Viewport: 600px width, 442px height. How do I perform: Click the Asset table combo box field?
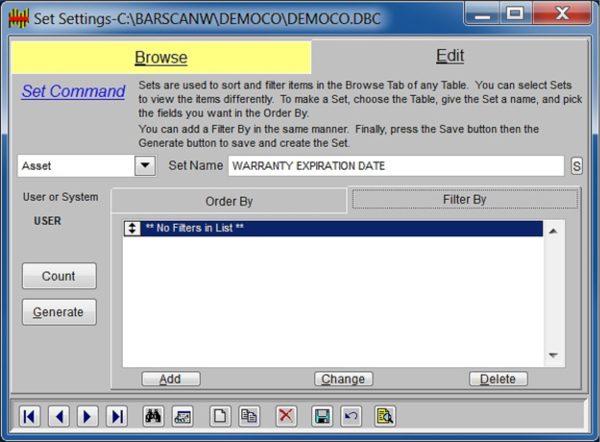pyautogui.click(x=86, y=166)
